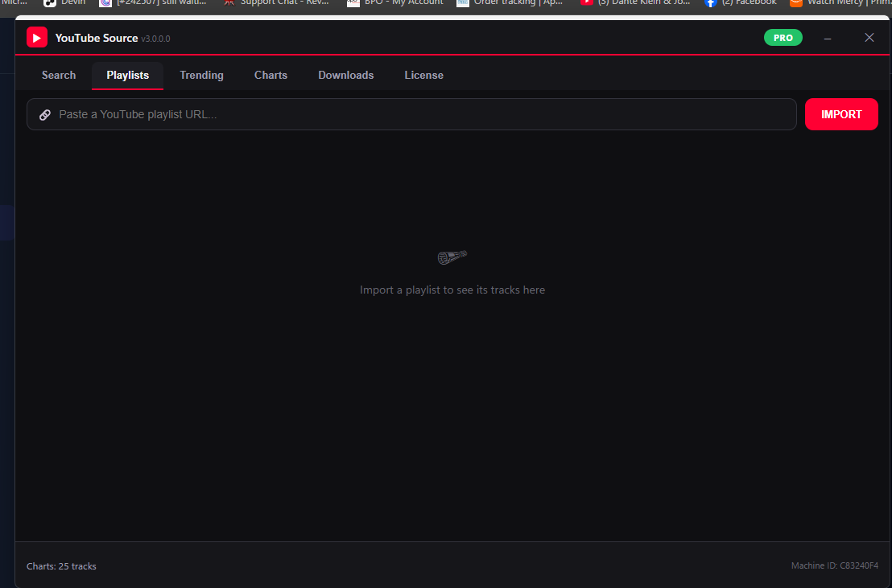Image resolution: width=892 pixels, height=588 pixels.
Task: Click the 'Charts: 25 tracks' status text
Action: pos(61,566)
